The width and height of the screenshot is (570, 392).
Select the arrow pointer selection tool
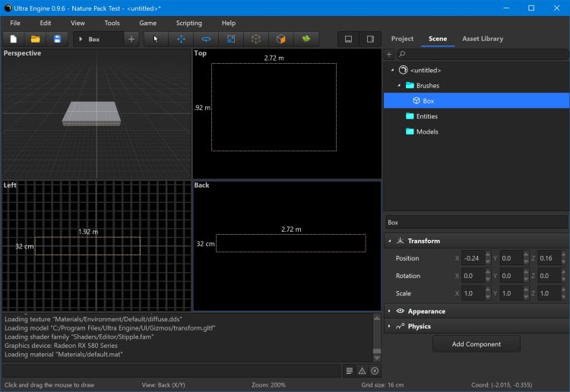[156, 39]
